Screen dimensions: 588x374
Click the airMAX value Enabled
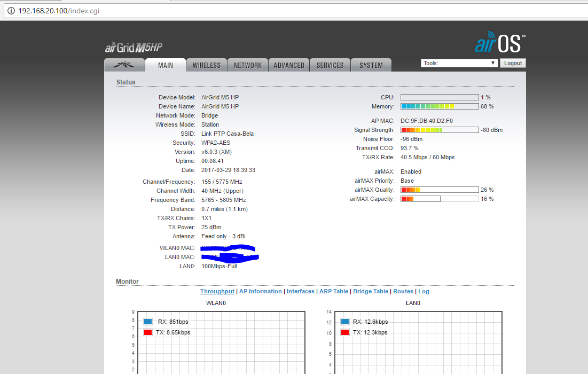[411, 172]
